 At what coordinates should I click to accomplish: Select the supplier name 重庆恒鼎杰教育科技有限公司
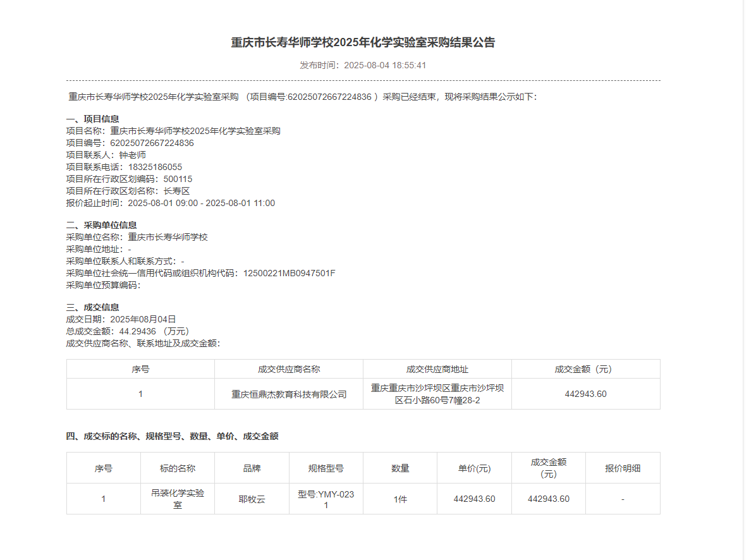point(288,393)
